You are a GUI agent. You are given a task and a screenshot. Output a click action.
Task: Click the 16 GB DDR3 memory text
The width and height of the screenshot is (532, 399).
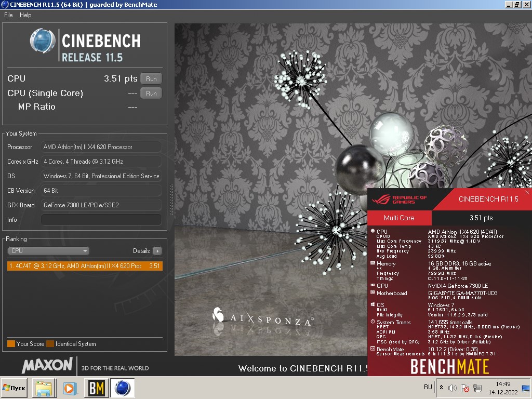pyautogui.click(x=459, y=263)
